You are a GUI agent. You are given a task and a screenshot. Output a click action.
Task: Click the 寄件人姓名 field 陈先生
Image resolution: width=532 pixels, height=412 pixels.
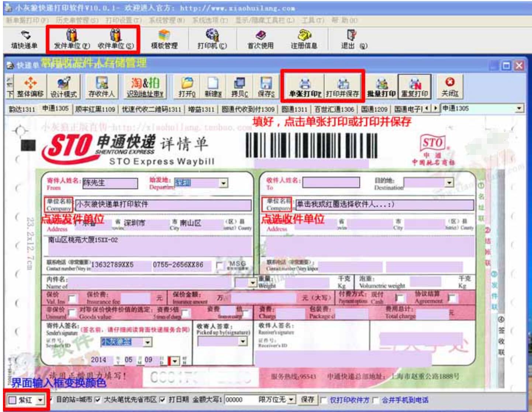(x=110, y=183)
